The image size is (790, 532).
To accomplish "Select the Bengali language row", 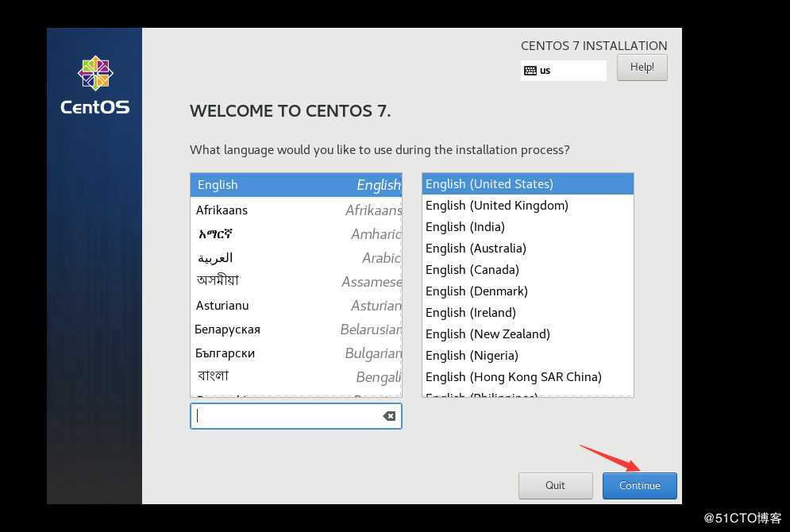I will [x=295, y=377].
